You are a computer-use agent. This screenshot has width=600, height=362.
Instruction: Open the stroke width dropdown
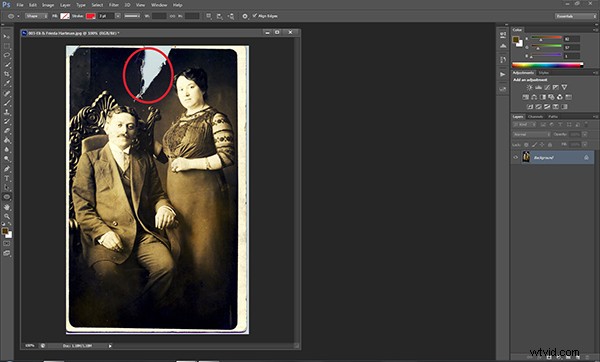coord(118,16)
